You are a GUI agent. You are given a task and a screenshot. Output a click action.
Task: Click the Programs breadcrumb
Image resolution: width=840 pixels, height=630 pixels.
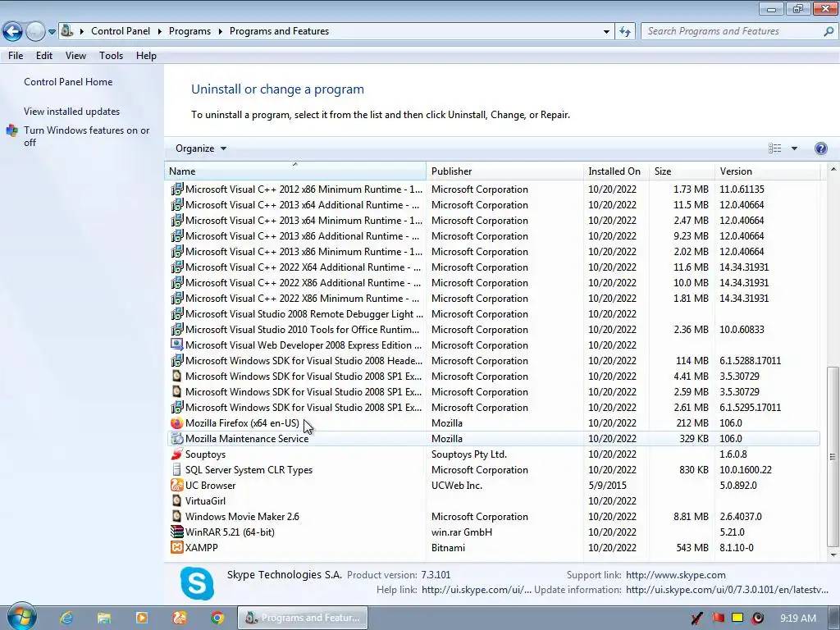coord(189,31)
